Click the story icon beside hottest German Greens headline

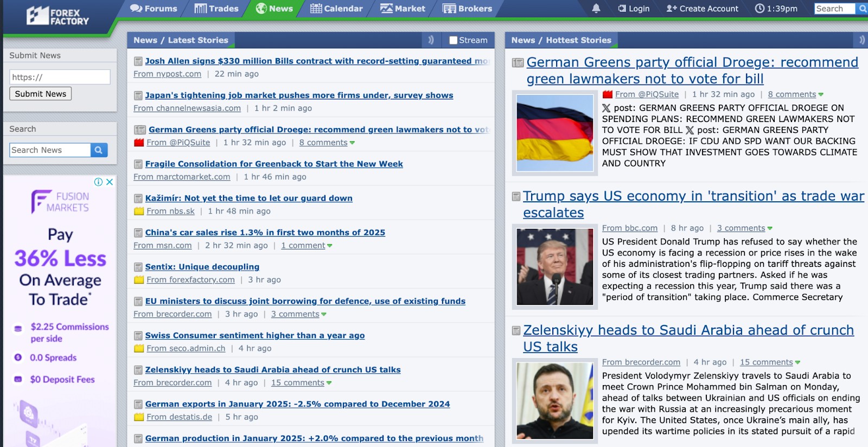click(x=518, y=63)
